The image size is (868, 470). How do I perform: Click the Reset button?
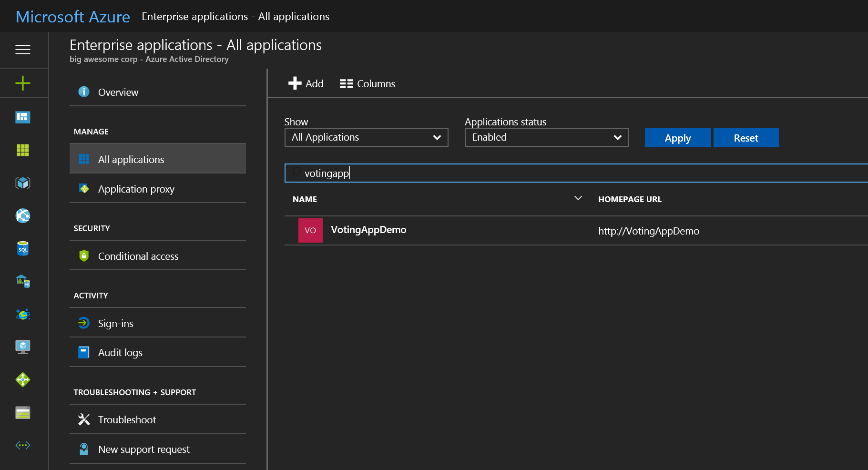(746, 138)
